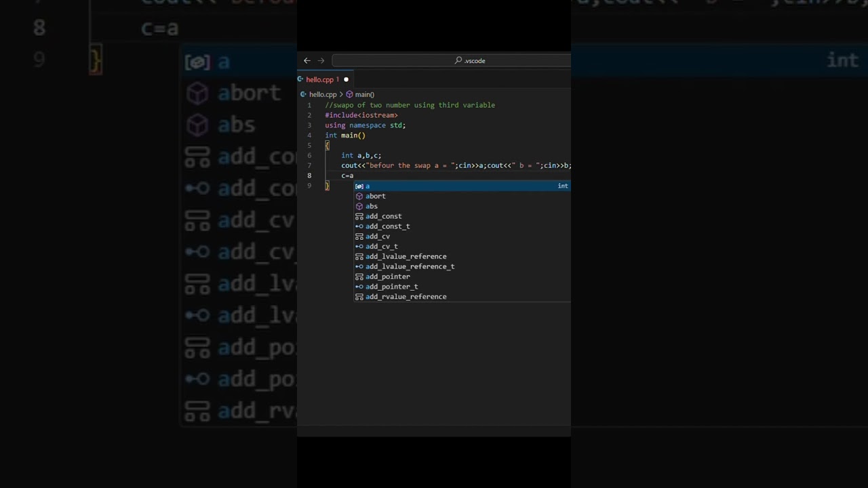Screen dimensions: 868x488
Task: Click line number 9 in the gutter
Action: [x=309, y=186]
